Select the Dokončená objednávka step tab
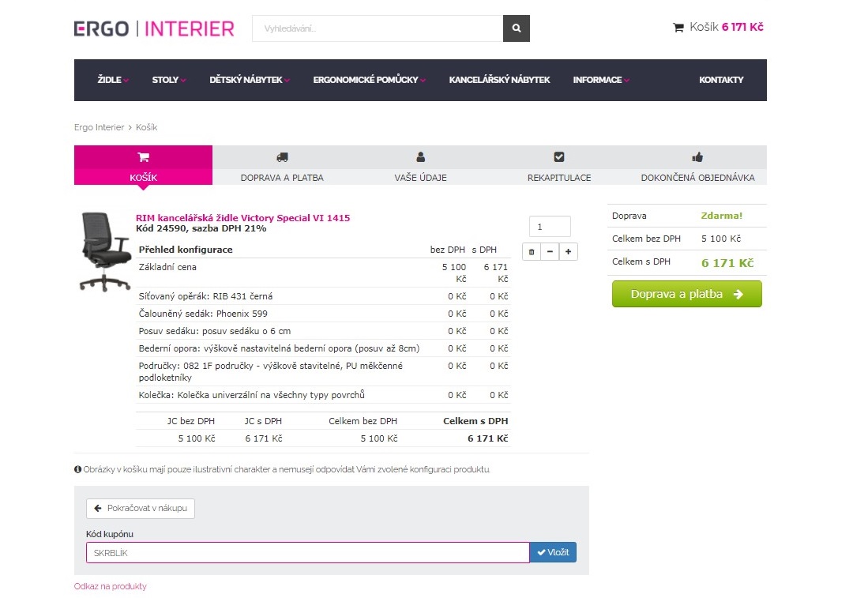The width and height of the screenshot is (868, 598). (697, 165)
